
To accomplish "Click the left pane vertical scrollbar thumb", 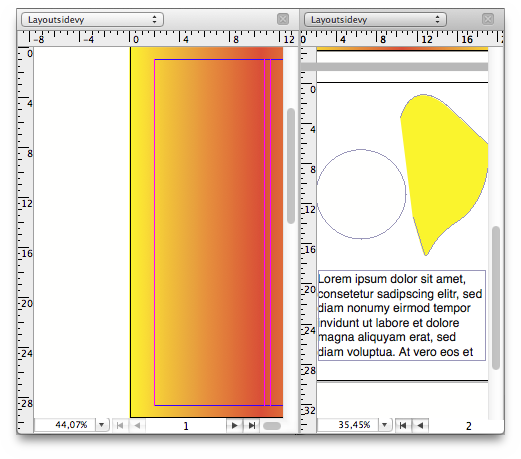I will 291,166.
